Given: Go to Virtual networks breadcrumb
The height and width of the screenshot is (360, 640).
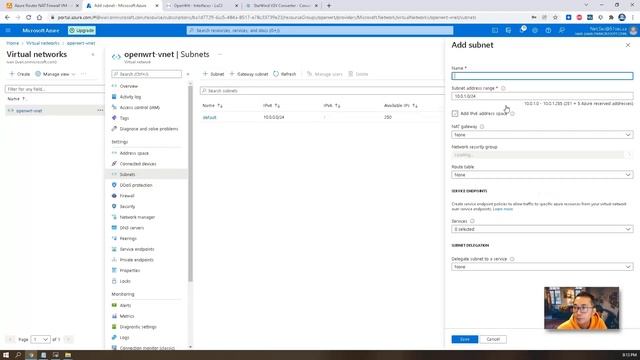Looking at the screenshot, I should (43, 43).
